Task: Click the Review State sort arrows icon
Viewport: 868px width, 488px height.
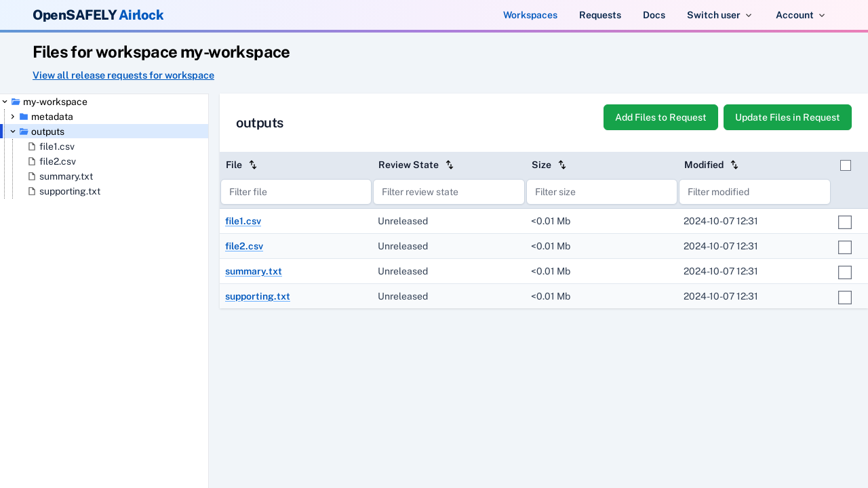Action: tap(450, 165)
